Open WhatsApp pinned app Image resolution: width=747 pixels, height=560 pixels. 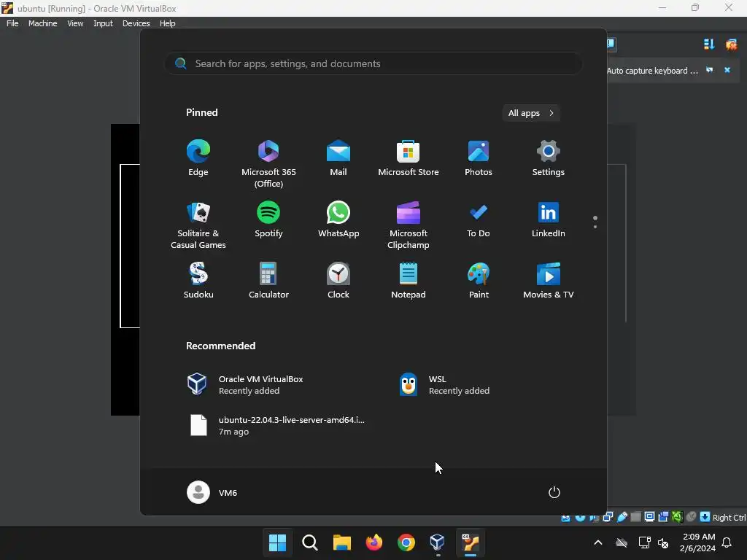pyautogui.click(x=338, y=219)
